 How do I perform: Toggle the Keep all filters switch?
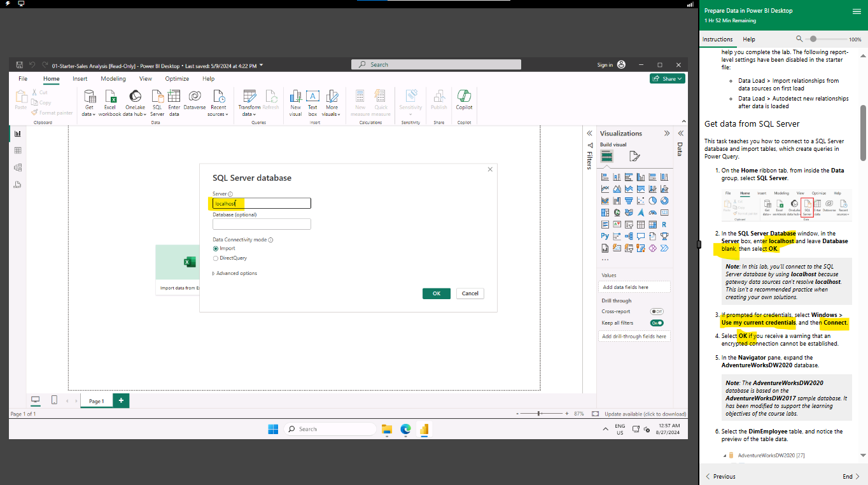[x=657, y=323]
